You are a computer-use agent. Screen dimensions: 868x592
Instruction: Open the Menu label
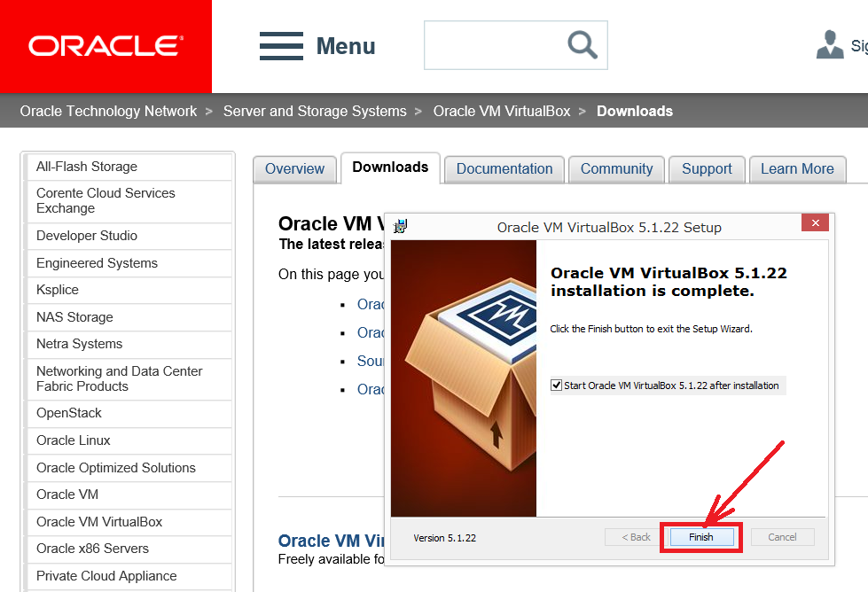(346, 46)
